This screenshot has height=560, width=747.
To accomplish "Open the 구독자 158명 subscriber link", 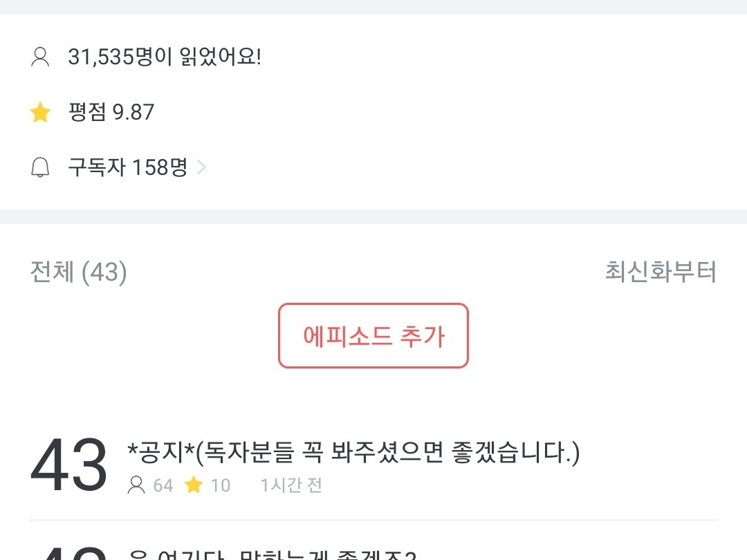I will point(128,167).
